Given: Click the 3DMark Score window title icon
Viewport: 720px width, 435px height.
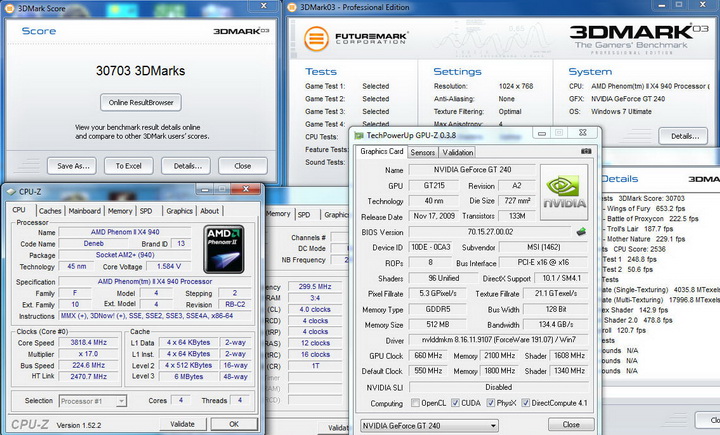Looking at the screenshot, I should point(10,8).
